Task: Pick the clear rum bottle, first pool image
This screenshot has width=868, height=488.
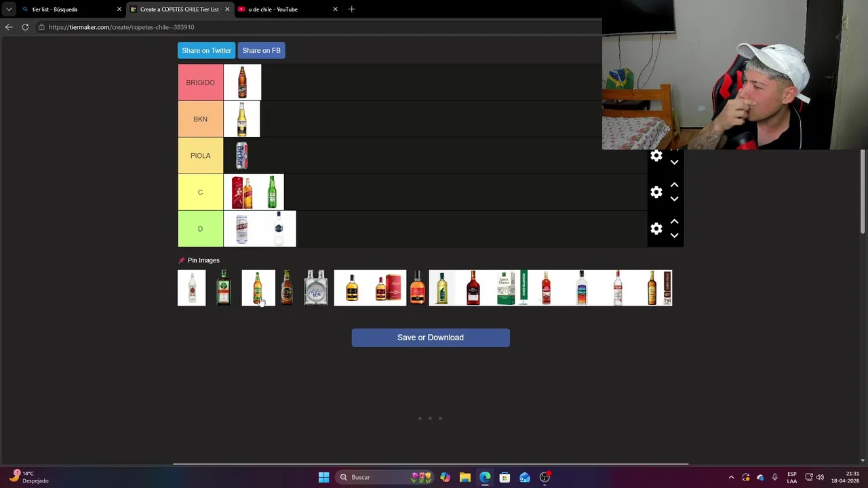Action: tap(191, 288)
